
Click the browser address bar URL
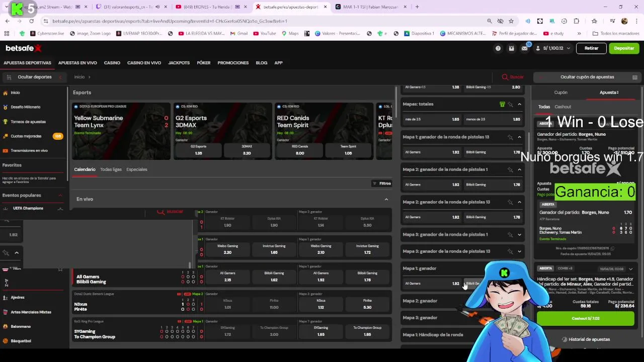[170, 21]
